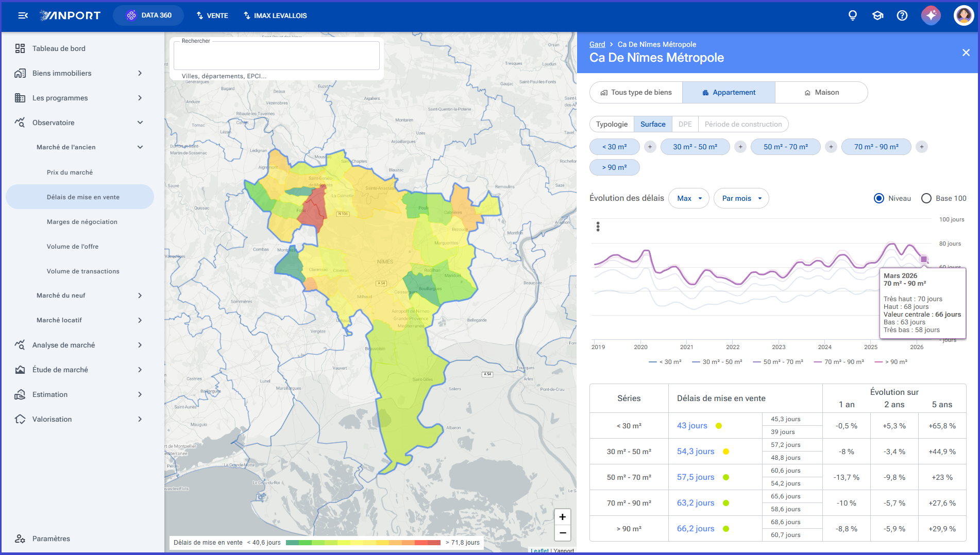The image size is (980, 555).
Task: Open the help question mark icon
Action: (902, 15)
